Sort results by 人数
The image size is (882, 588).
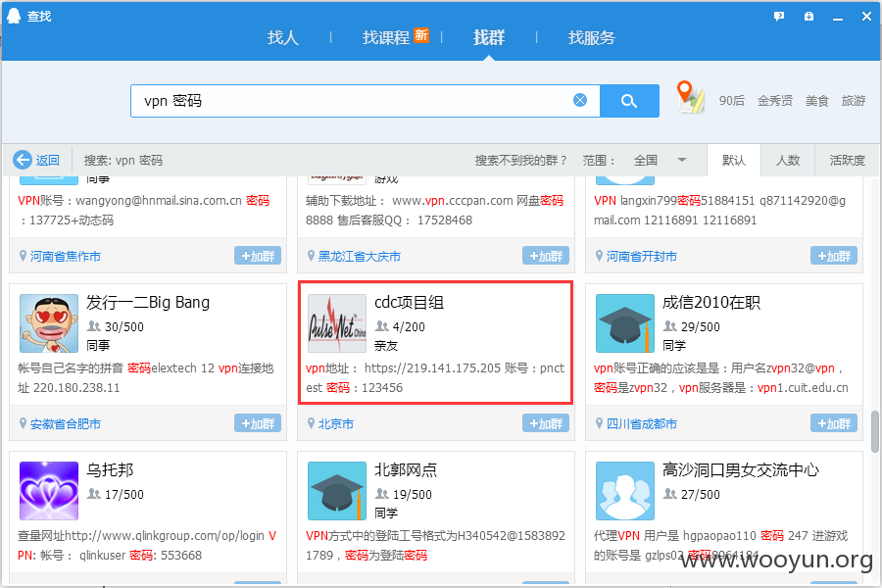pos(788,160)
